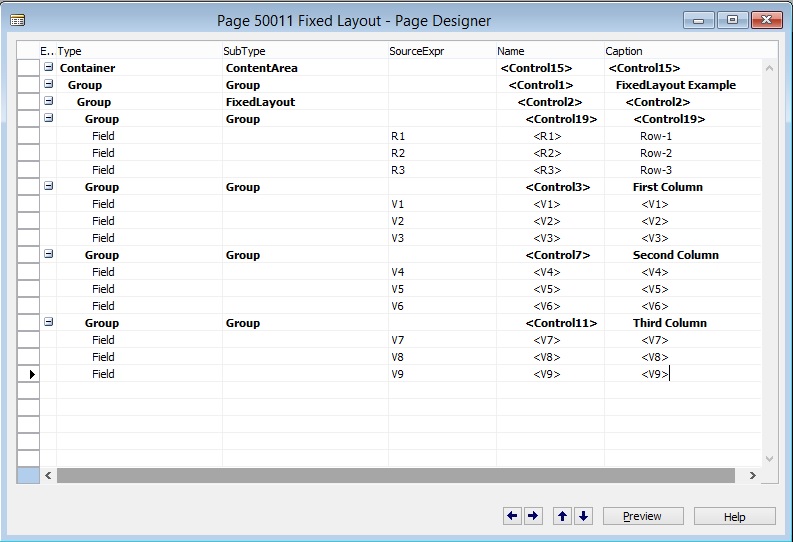Select the SourceExpr cell R1

tap(442, 136)
